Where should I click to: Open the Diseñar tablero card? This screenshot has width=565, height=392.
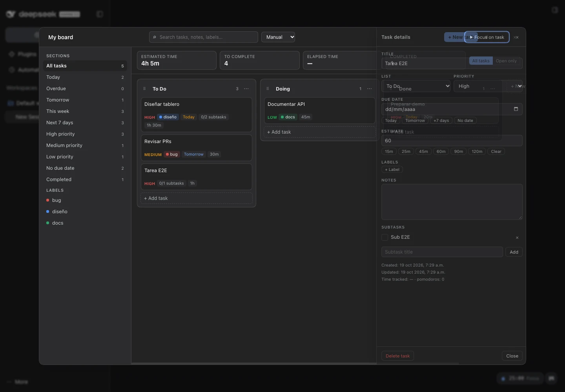click(197, 115)
